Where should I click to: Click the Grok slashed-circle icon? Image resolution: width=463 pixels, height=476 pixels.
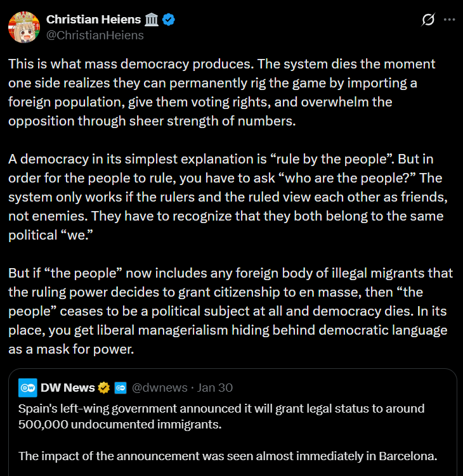pos(427,20)
